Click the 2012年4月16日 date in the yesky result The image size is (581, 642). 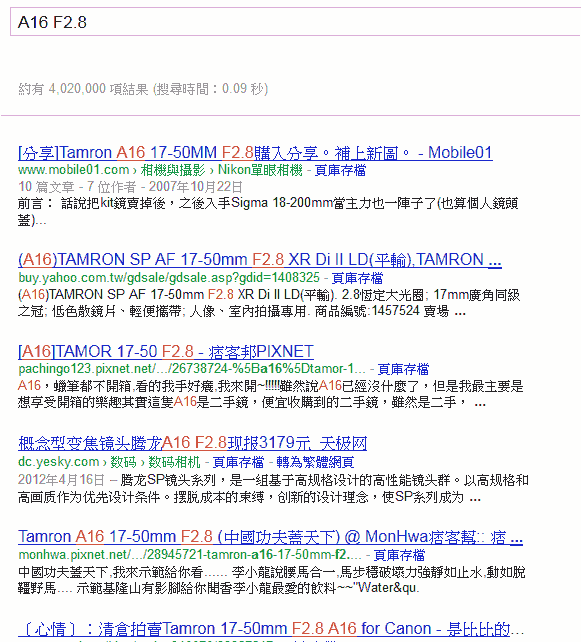[61, 479]
